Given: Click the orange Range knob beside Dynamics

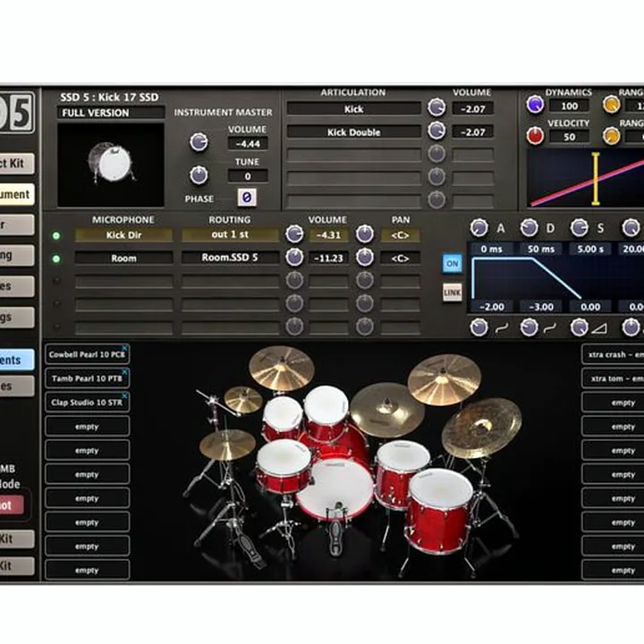Looking at the screenshot, I should click(x=611, y=105).
